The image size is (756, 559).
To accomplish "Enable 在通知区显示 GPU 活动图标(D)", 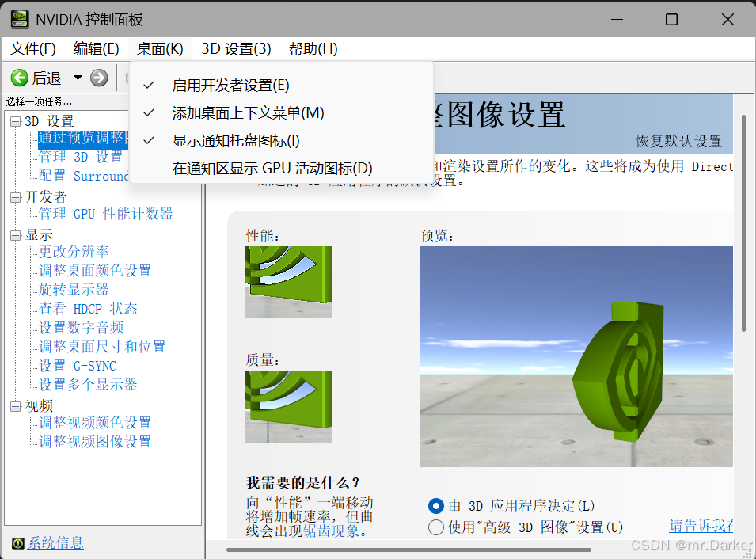I will [x=282, y=169].
